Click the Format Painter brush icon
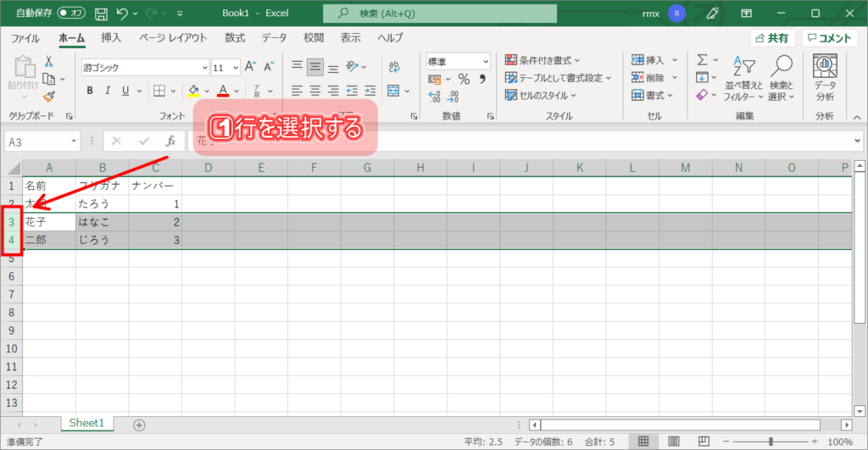The width and height of the screenshot is (868, 450). tap(48, 97)
